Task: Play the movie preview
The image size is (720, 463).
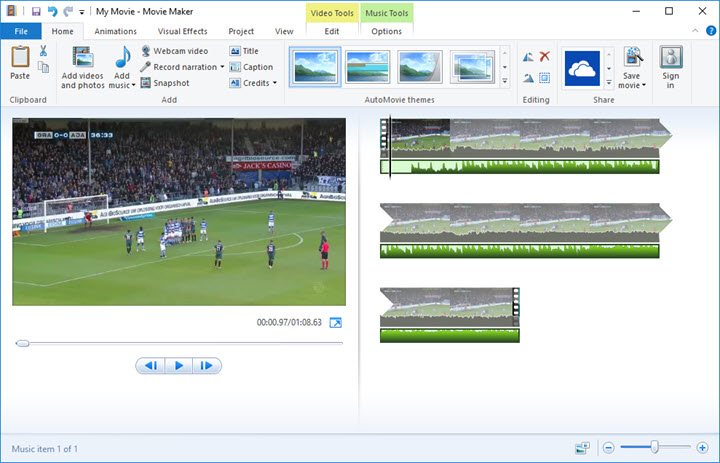Action: point(179,366)
